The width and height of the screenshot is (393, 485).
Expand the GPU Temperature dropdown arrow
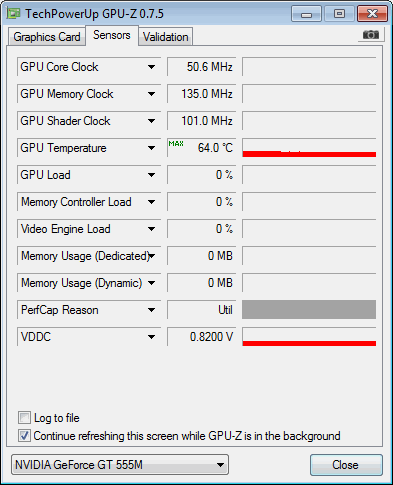pos(152,148)
